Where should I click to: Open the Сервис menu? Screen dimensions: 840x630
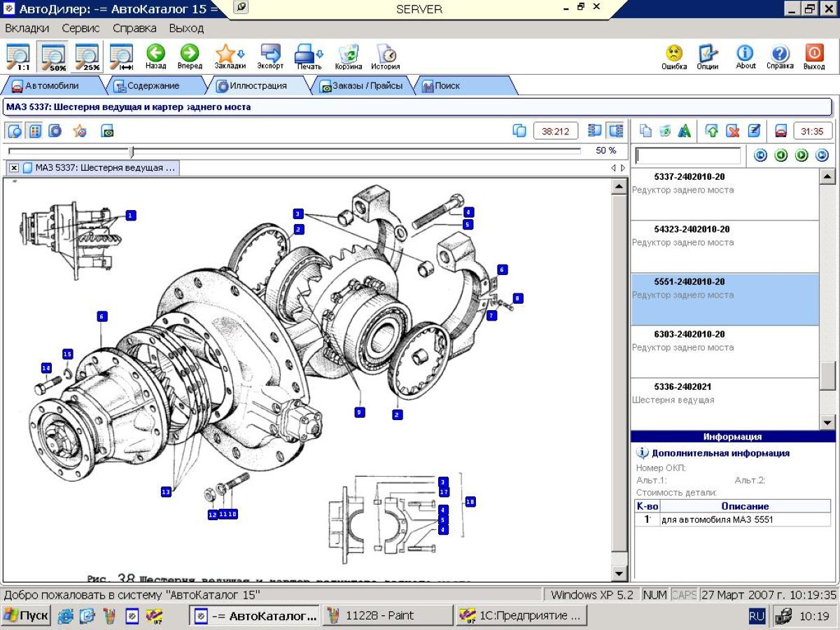click(x=80, y=29)
